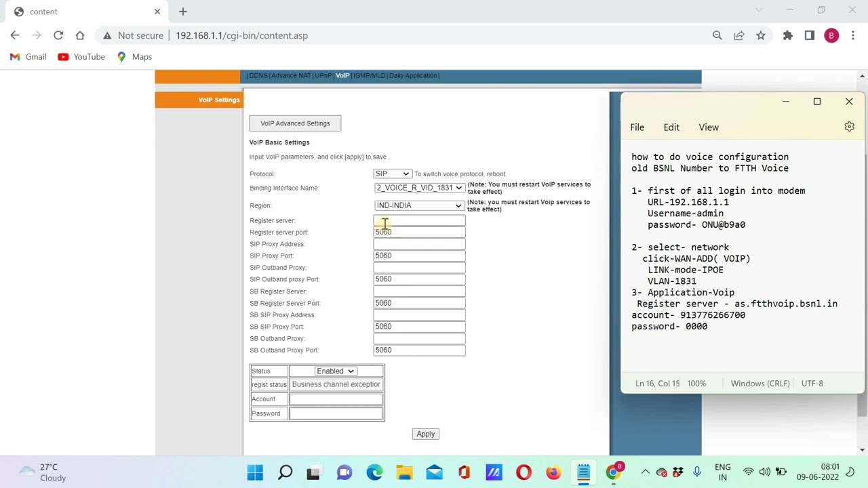Screen dimensions: 868x488
Task: Open taskbar Search
Action: (x=285, y=472)
